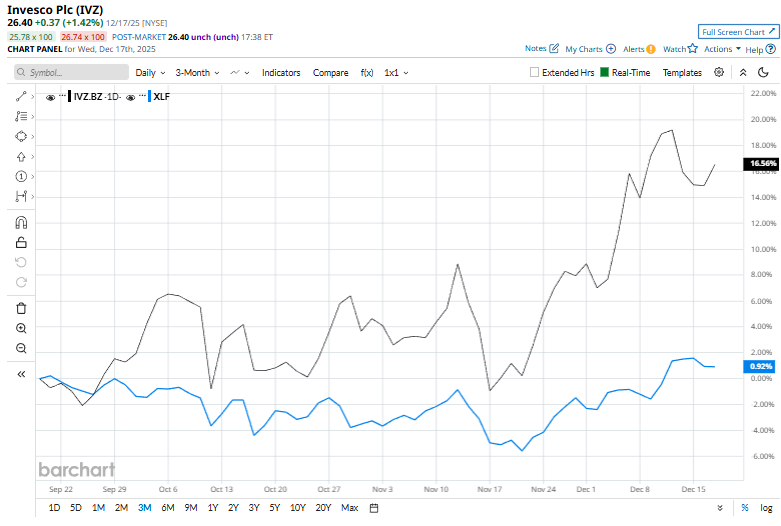
Task: Expand bottom panel double down arrows
Action: [720, 508]
